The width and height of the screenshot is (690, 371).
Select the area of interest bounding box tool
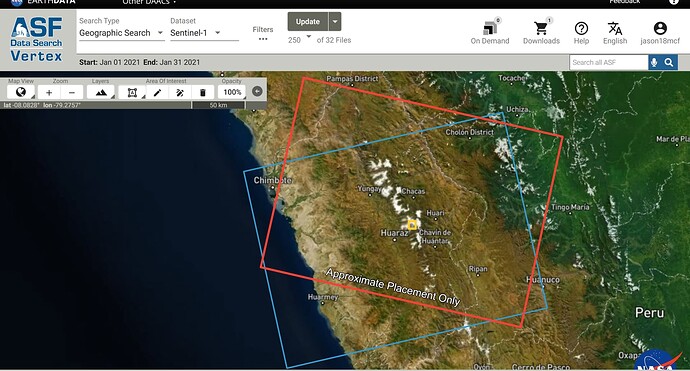[x=132, y=92]
